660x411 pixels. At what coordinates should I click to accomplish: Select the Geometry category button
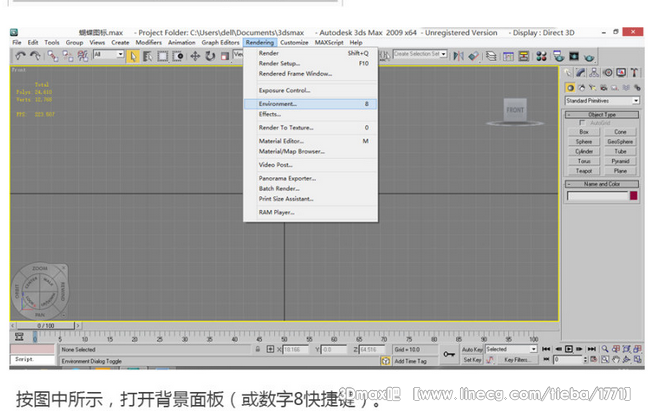click(570, 88)
